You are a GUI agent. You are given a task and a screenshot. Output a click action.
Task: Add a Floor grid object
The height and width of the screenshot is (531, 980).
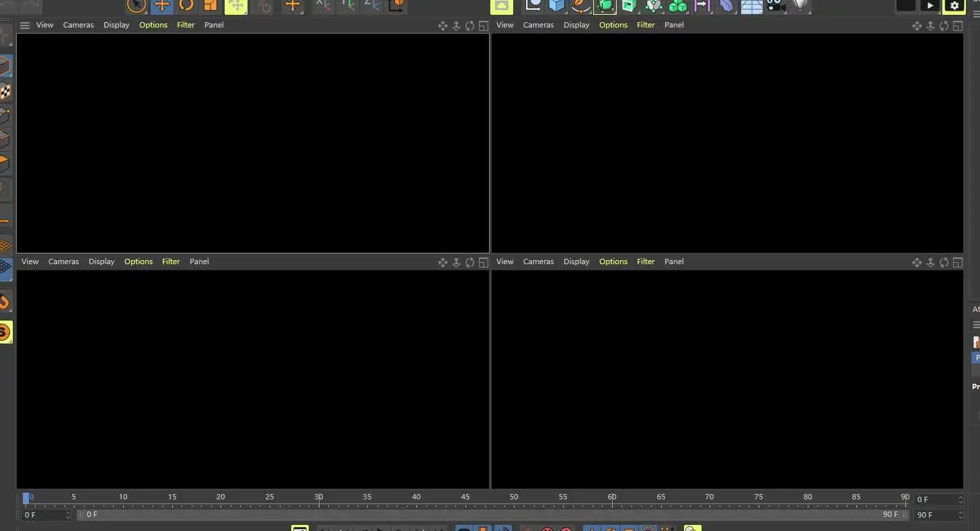(751, 6)
